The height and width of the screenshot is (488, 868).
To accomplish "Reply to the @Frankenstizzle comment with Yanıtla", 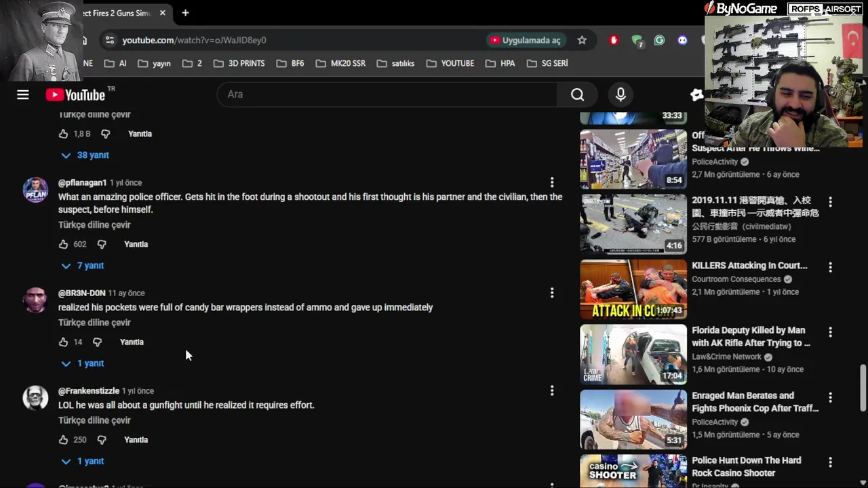I will [x=136, y=440].
